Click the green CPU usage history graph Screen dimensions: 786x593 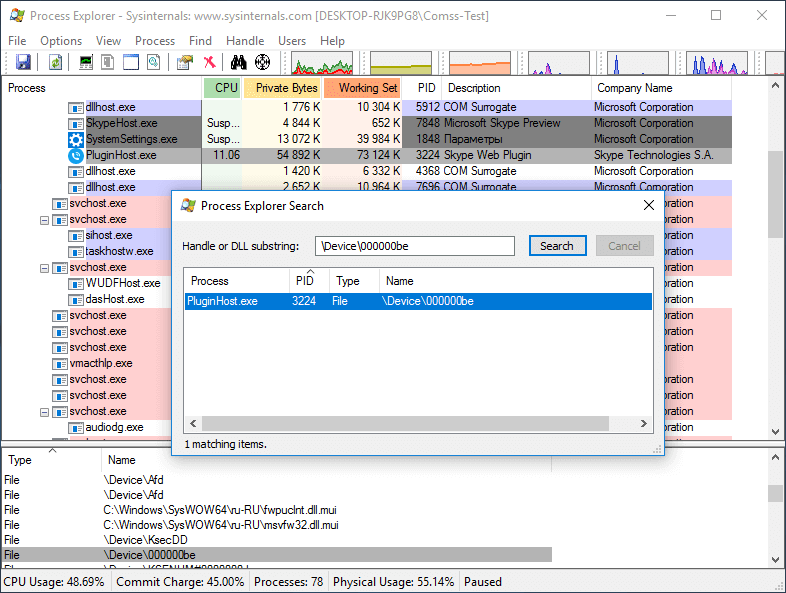pos(322,63)
